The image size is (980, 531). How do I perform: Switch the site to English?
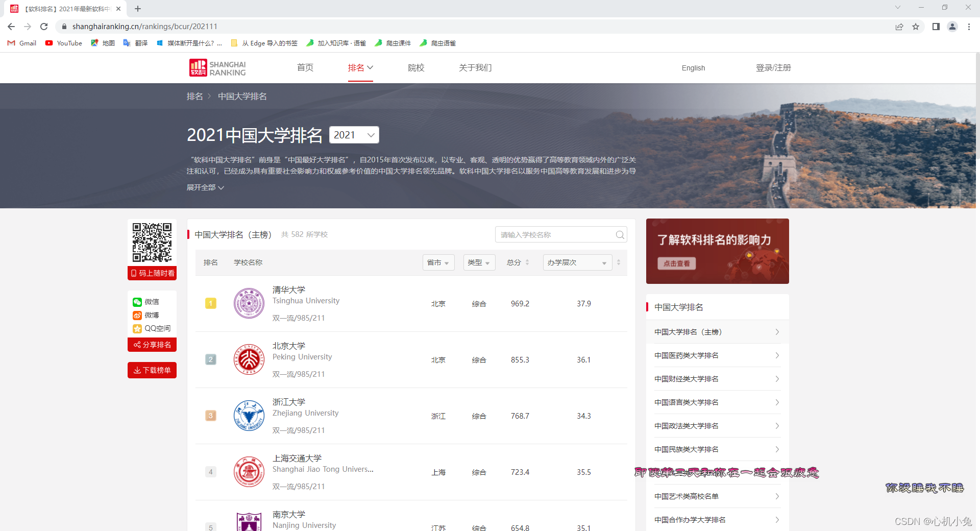(x=693, y=68)
